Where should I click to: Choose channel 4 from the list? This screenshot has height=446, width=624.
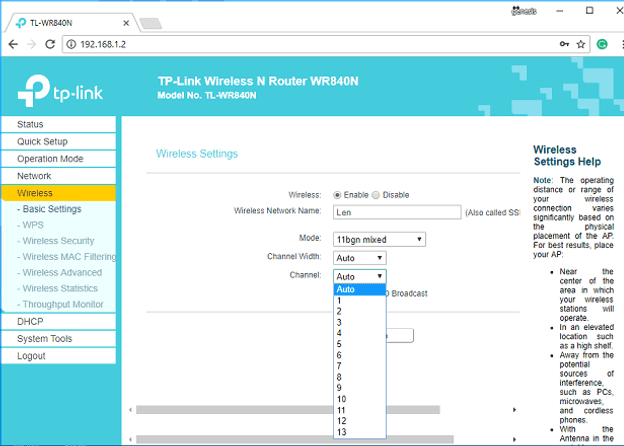click(360, 333)
